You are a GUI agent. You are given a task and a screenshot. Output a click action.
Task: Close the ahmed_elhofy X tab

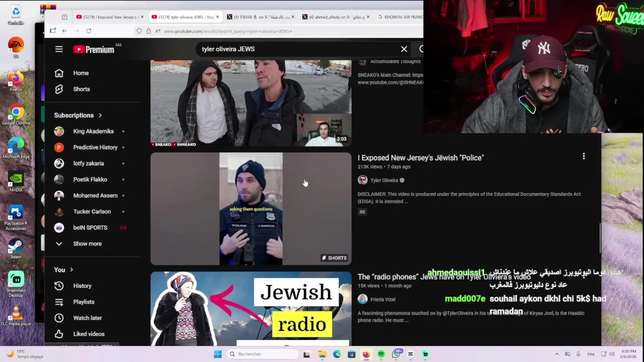(368, 17)
